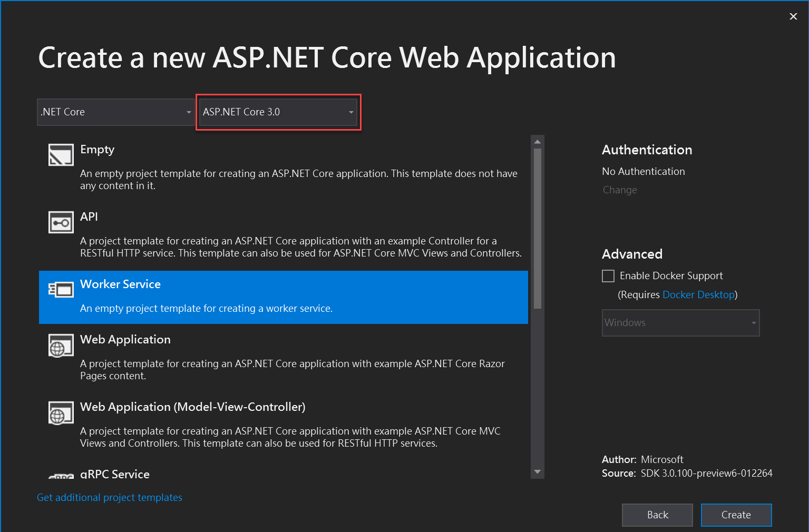Click Get additional project templates
This screenshot has width=809, height=532.
109,497
